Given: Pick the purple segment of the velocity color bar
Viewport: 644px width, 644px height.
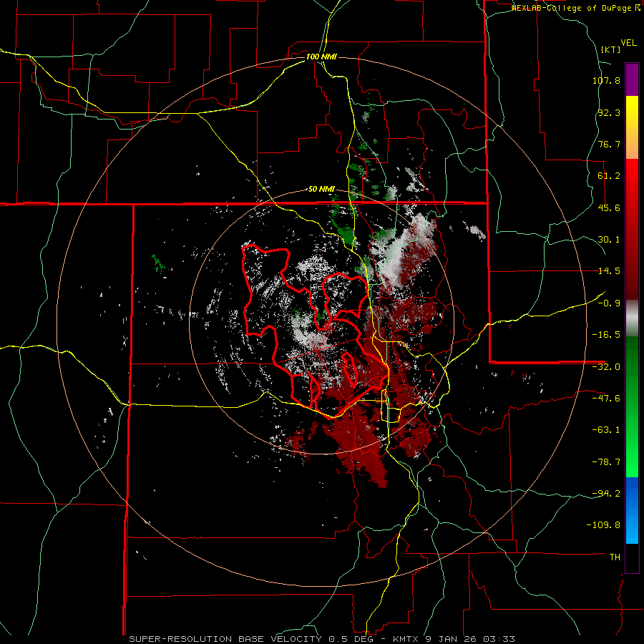Looking at the screenshot, I should tap(632, 79).
